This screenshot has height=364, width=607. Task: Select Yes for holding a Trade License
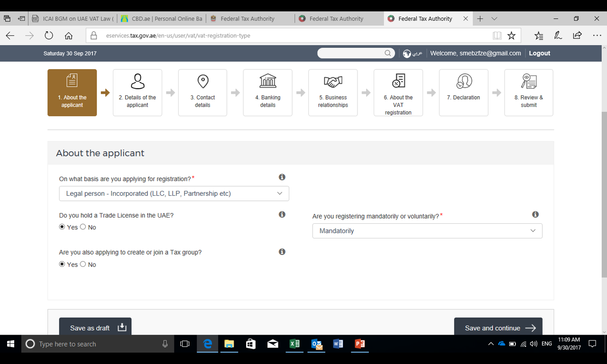click(62, 227)
